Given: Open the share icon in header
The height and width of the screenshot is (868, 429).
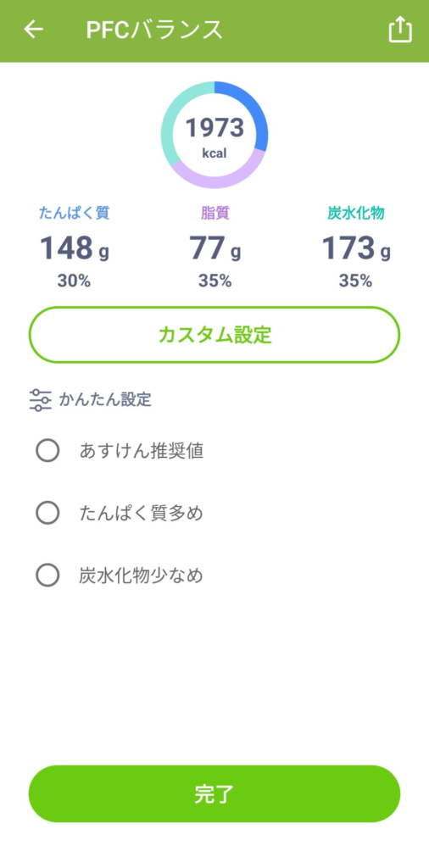Looking at the screenshot, I should tap(400, 30).
